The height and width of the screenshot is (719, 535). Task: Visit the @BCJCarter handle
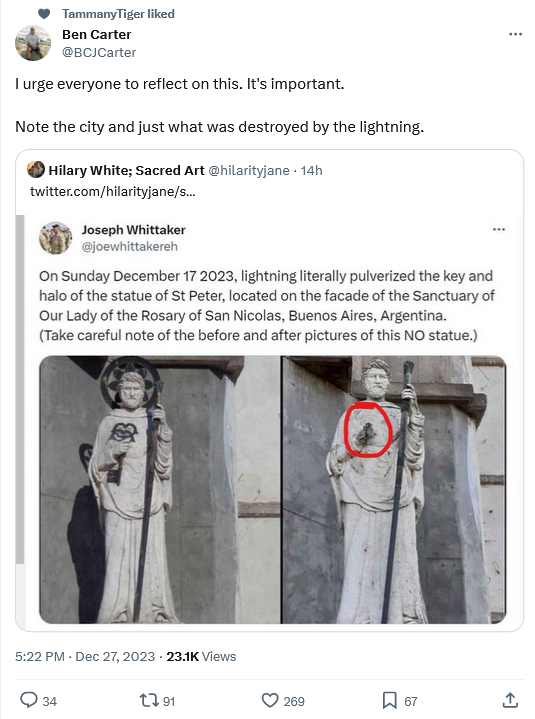(x=99, y=53)
